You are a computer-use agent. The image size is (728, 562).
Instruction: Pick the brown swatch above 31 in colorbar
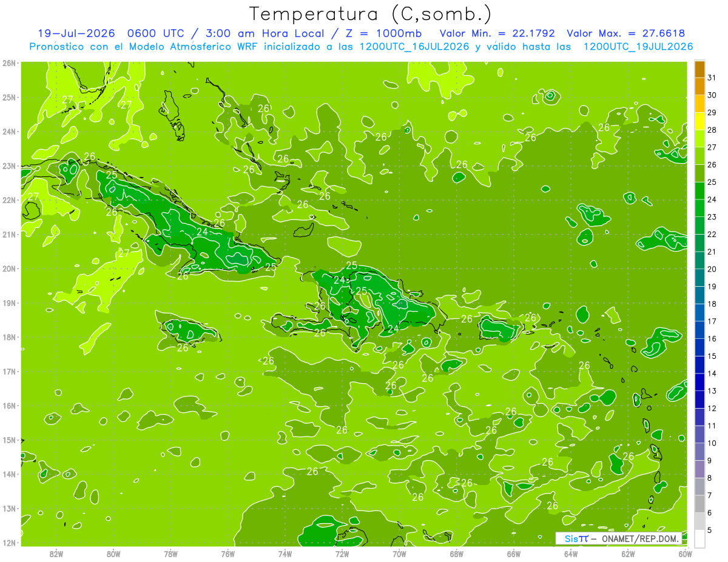[x=699, y=69]
